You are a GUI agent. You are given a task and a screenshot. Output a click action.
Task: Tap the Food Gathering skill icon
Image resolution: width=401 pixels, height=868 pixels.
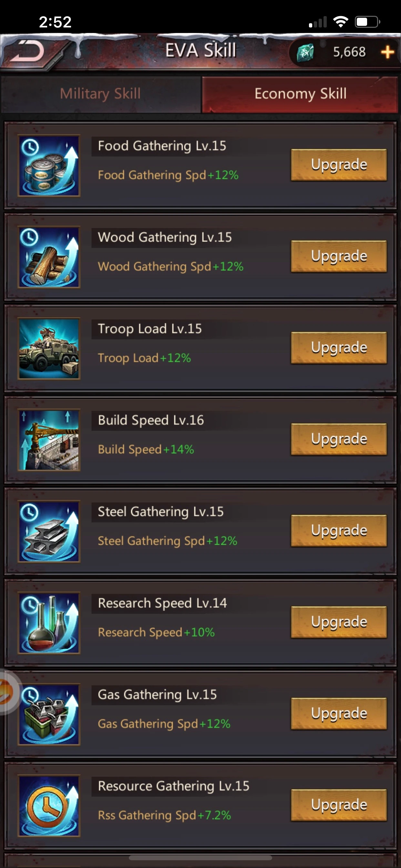pos(49,165)
